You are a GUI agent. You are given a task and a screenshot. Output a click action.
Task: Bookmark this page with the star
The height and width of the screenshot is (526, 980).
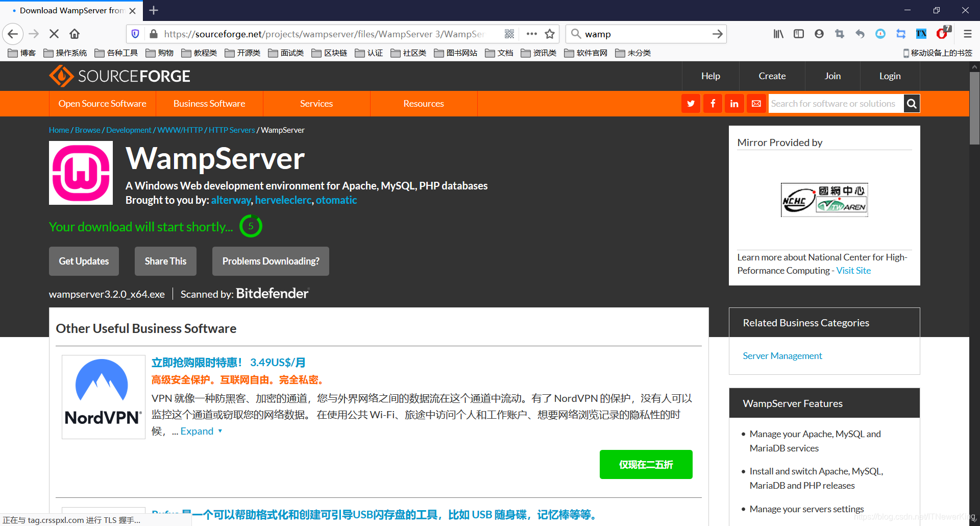550,34
